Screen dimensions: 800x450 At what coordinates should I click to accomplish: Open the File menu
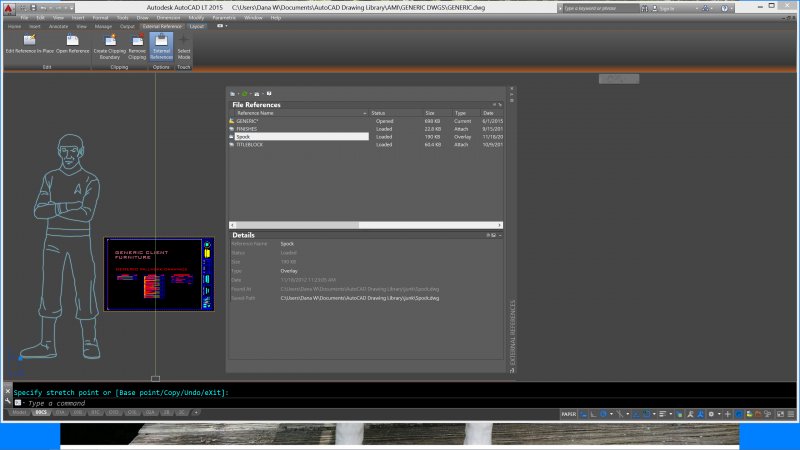(24, 18)
